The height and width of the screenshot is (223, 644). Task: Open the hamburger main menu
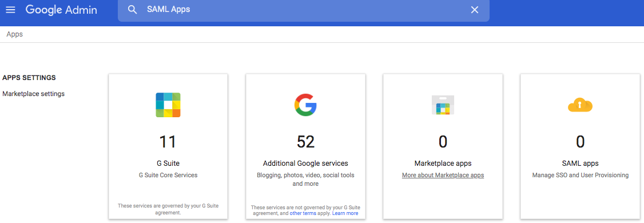(x=10, y=10)
